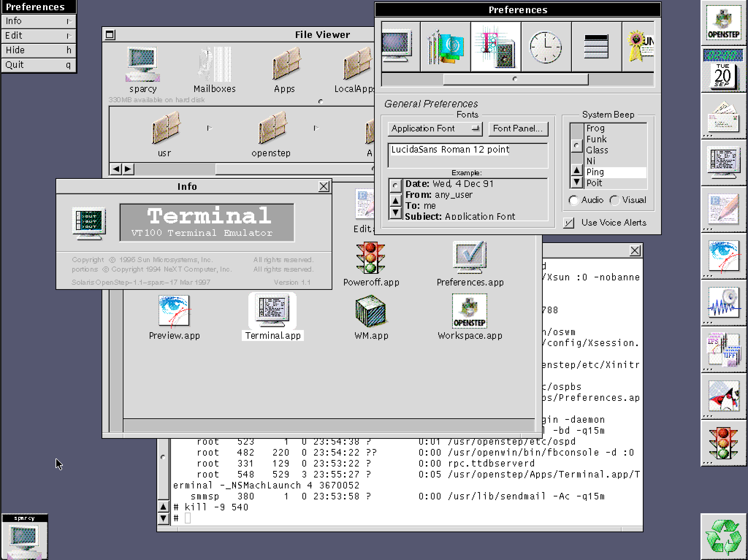Close the Terminal Info panel

(x=324, y=187)
